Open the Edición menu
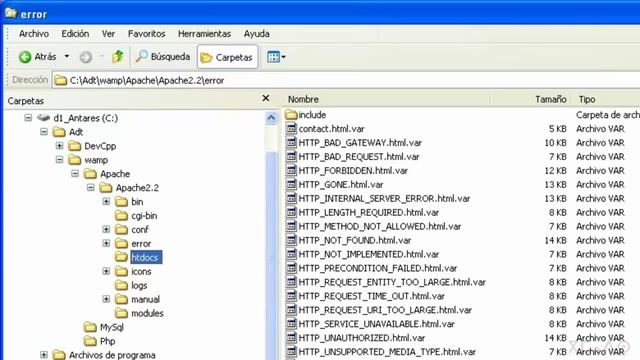640x360 pixels. [75, 34]
